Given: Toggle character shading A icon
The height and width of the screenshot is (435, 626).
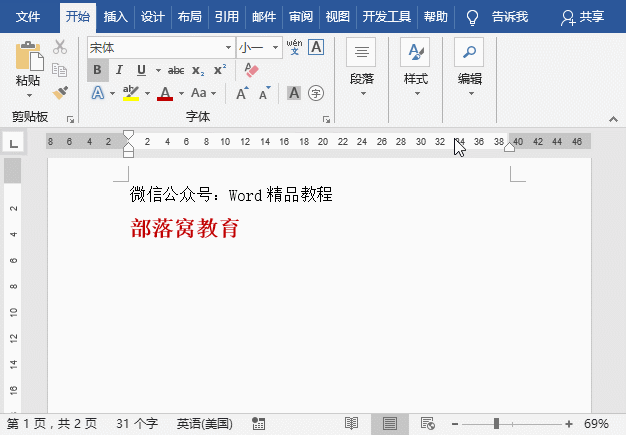Looking at the screenshot, I should [294, 93].
